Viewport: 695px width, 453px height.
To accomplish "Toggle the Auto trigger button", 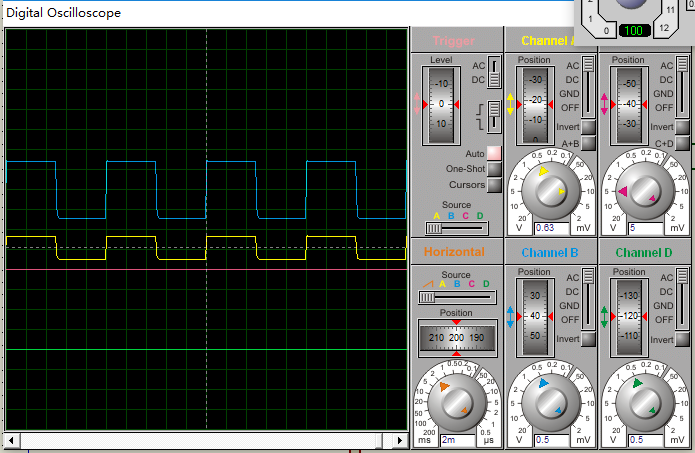I will pyautogui.click(x=494, y=153).
